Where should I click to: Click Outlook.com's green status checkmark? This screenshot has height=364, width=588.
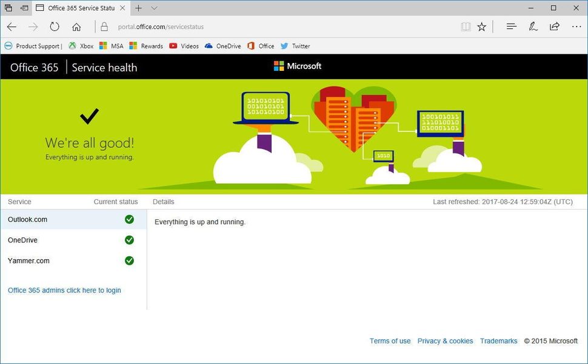129,219
